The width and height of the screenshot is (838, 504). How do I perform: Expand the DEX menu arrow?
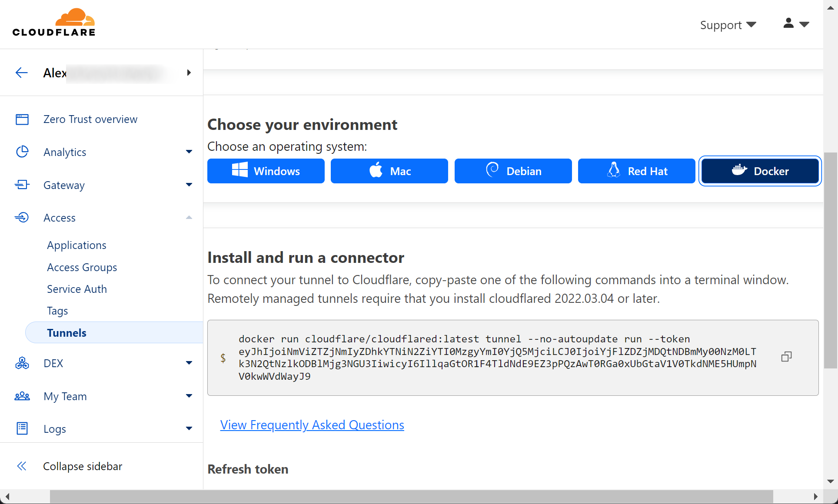tap(189, 363)
